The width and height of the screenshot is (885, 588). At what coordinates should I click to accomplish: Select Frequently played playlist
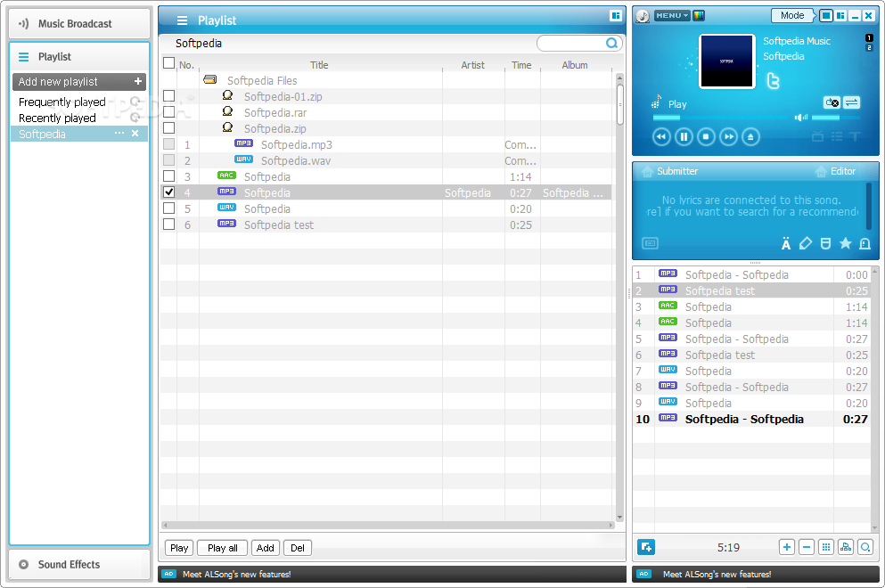(62, 102)
